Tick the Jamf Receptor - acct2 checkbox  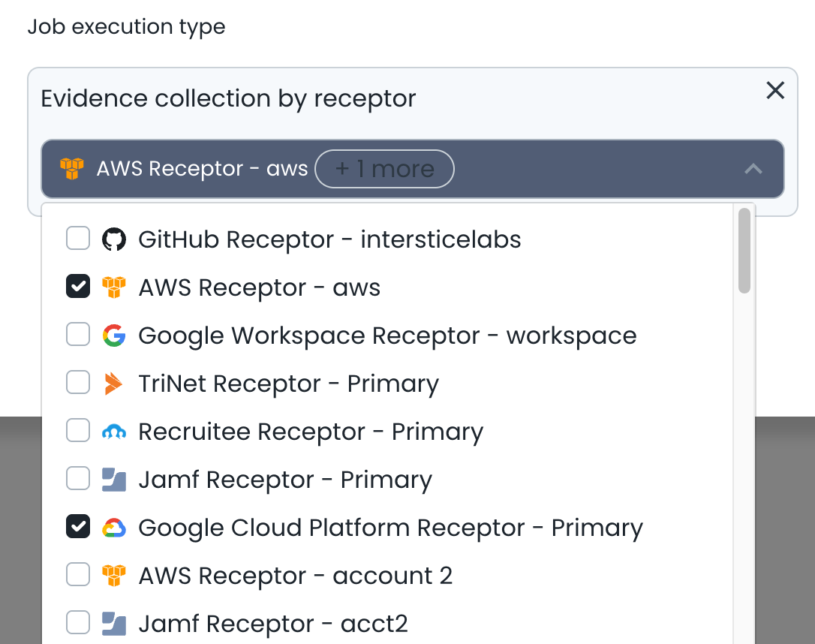[x=78, y=624]
